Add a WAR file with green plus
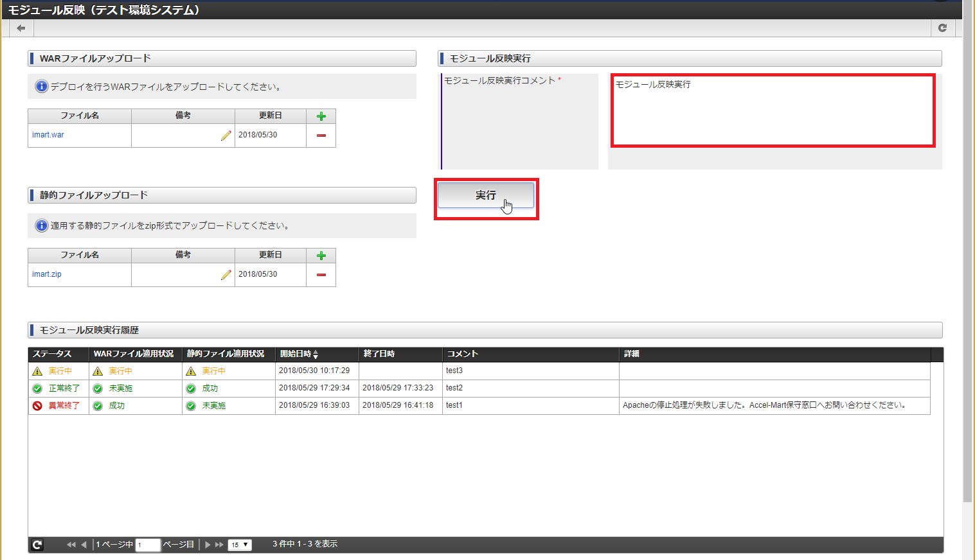 pos(321,116)
